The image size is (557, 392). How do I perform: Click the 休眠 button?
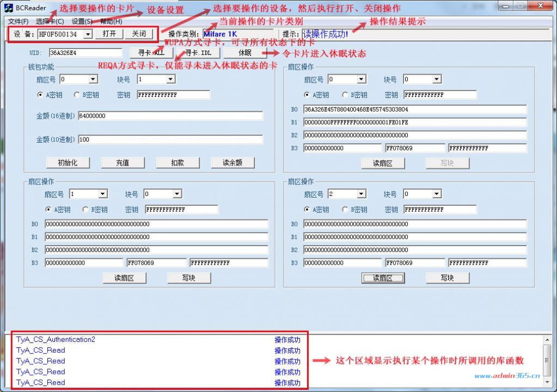coord(245,53)
